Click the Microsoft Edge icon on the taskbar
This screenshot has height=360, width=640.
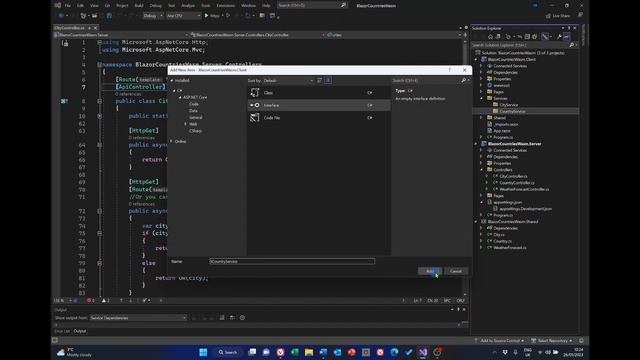pos(394,352)
